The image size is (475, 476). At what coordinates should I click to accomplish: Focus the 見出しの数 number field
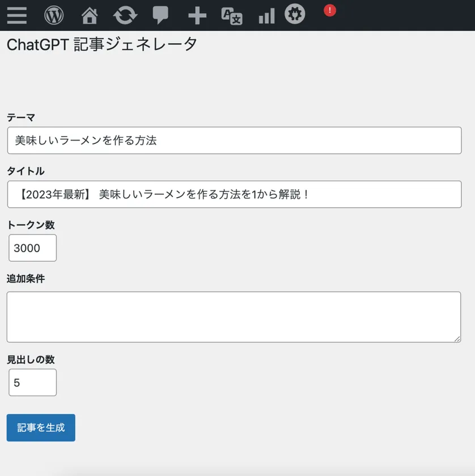tap(33, 382)
